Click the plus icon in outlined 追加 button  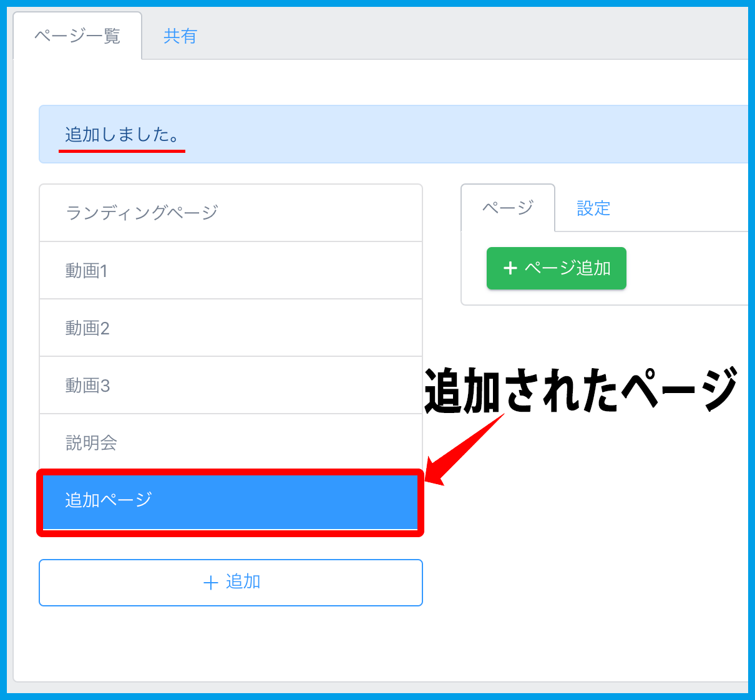click(210, 583)
